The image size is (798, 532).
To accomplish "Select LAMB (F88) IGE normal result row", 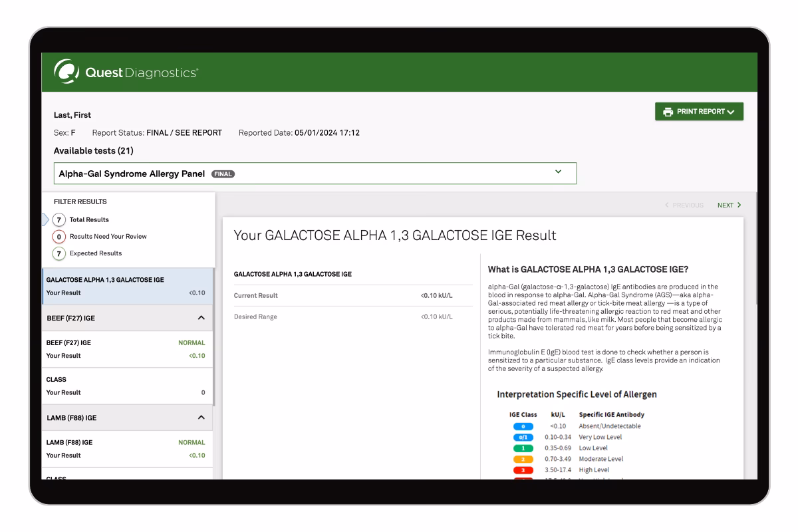I will tap(126, 449).
